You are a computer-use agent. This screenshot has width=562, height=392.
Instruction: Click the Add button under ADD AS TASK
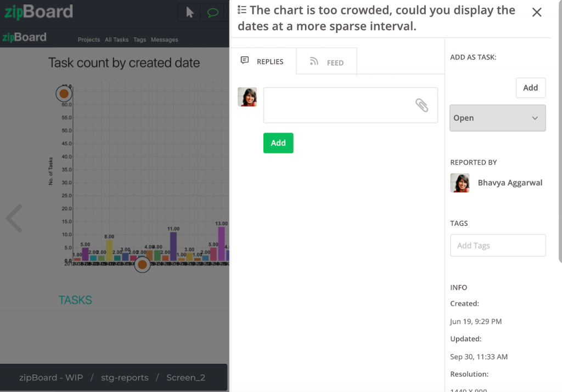(530, 88)
